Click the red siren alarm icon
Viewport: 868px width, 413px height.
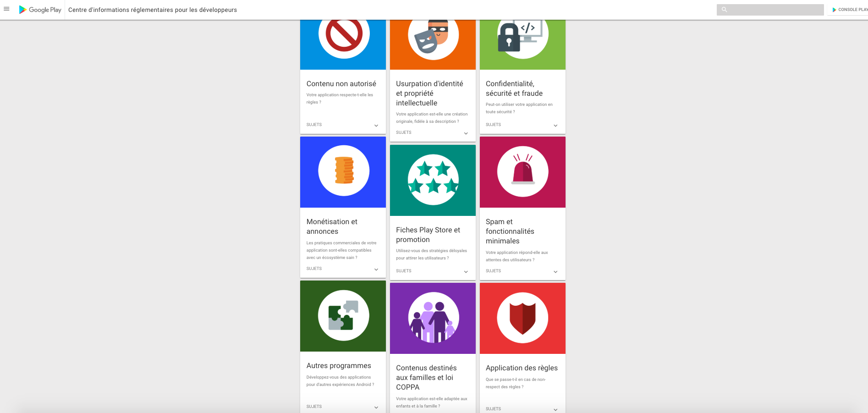522,171
